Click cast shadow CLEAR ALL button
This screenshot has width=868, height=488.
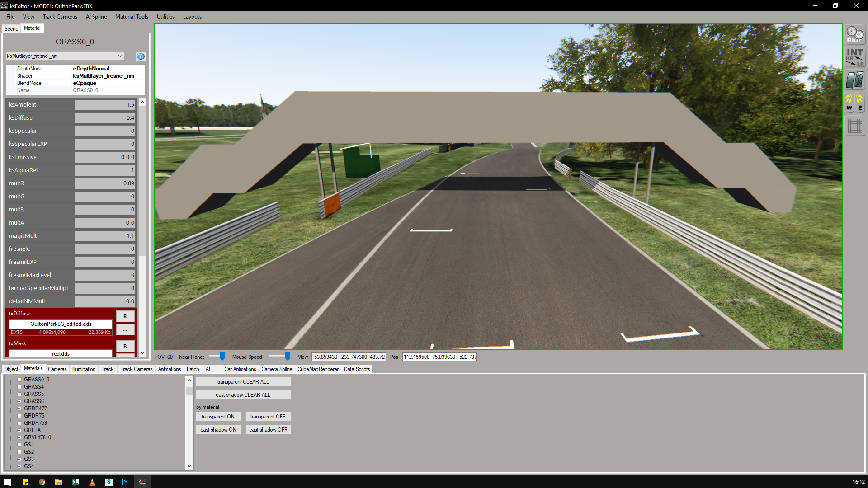243,395
